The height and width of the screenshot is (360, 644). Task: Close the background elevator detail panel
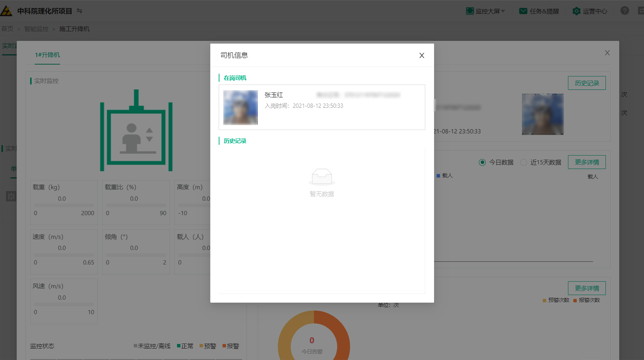pos(607,53)
